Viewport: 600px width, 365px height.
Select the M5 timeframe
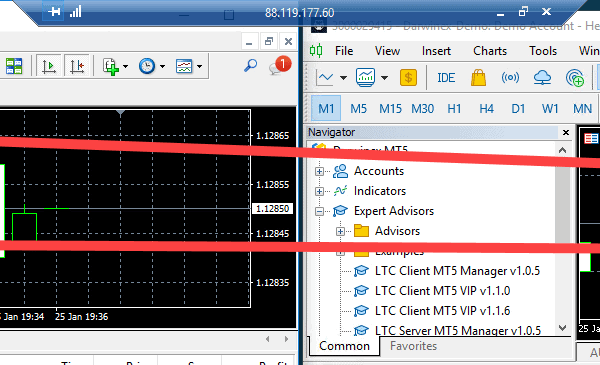(x=359, y=109)
